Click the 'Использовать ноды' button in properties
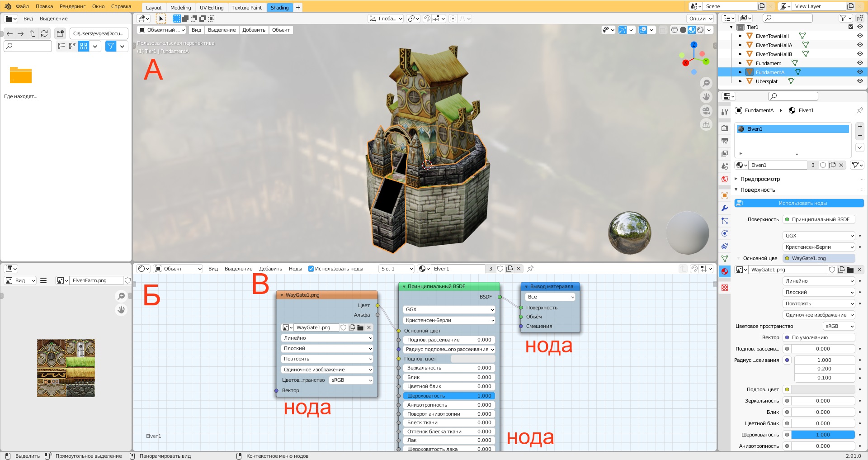Image resolution: width=868 pixels, height=460 pixels. point(799,203)
